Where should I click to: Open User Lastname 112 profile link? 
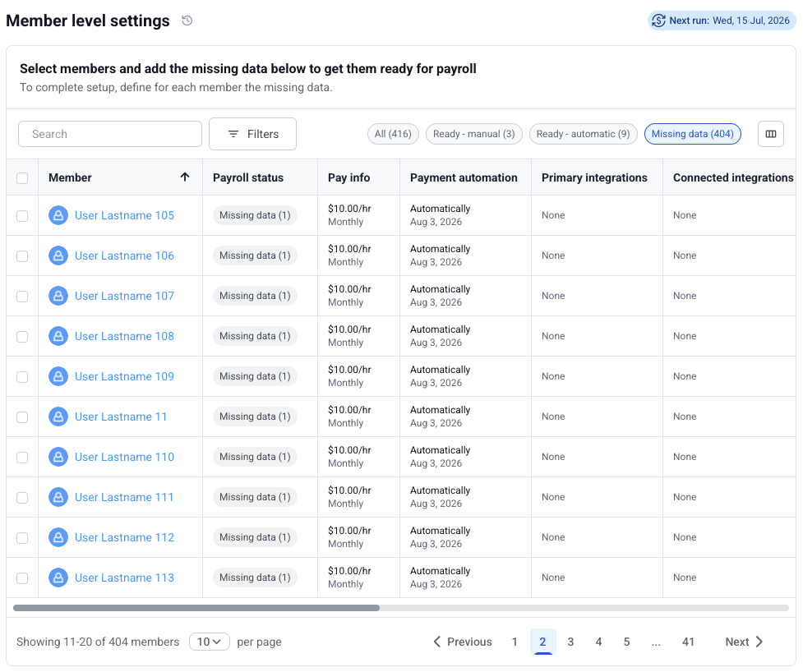[x=124, y=537]
